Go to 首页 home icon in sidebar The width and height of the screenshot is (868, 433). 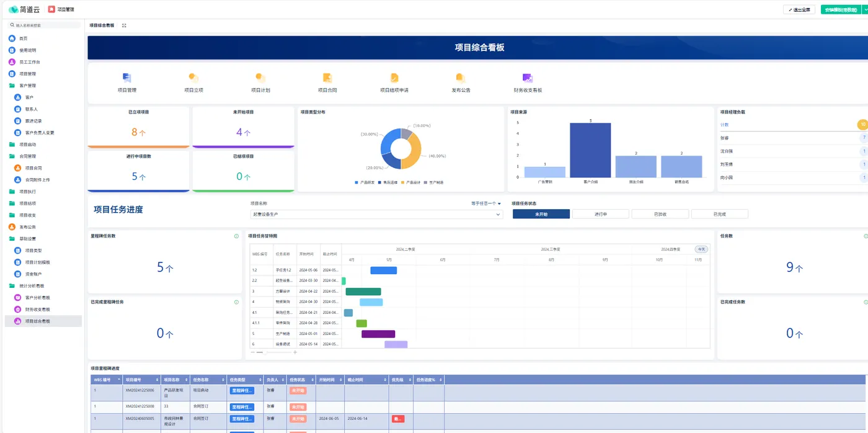[12, 38]
